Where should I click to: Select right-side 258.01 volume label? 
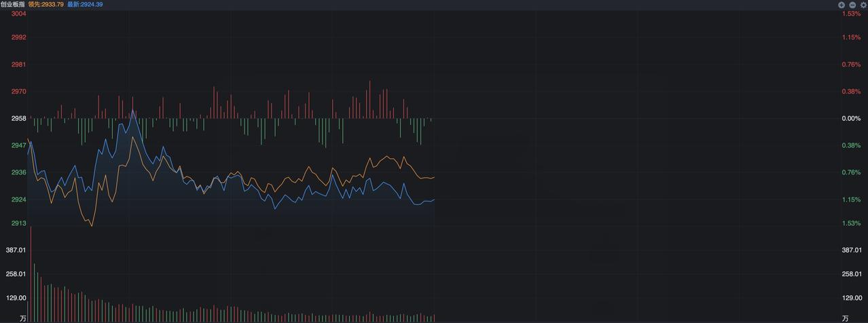[852, 274]
